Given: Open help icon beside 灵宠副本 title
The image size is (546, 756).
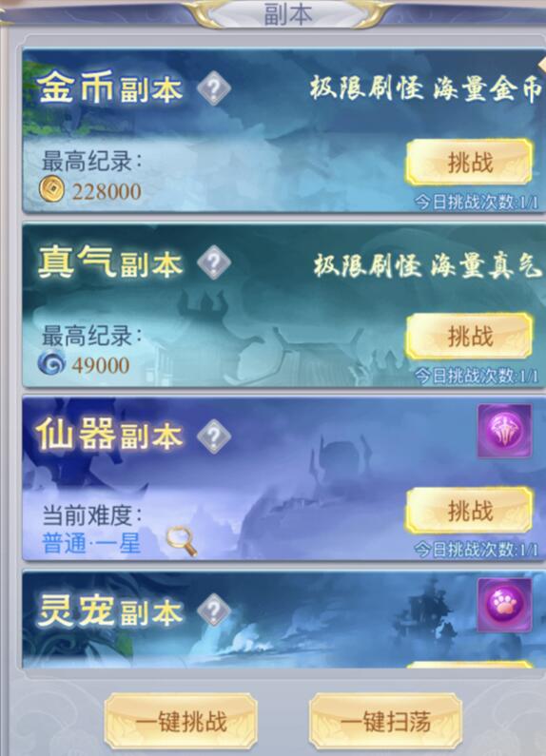Looking at the screenshot, I should pyautogui.click(x=214, y=611).
